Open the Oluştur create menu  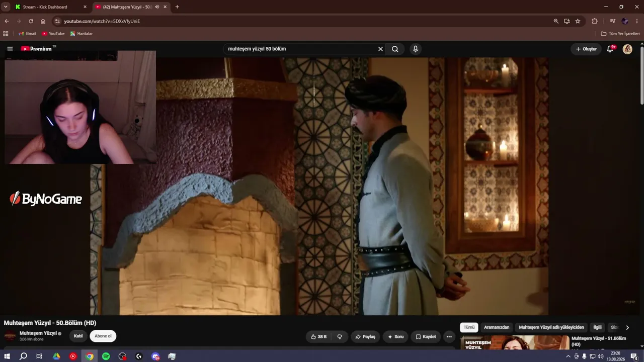(586, 49)
